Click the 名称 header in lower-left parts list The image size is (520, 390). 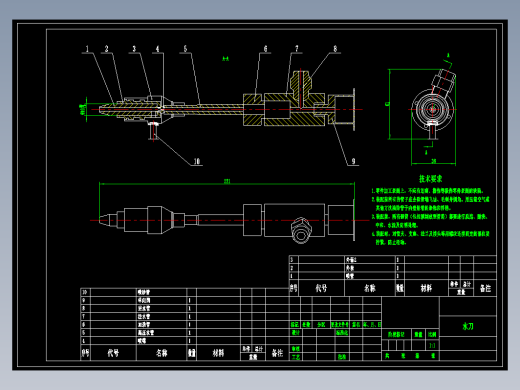click(162, 353)
